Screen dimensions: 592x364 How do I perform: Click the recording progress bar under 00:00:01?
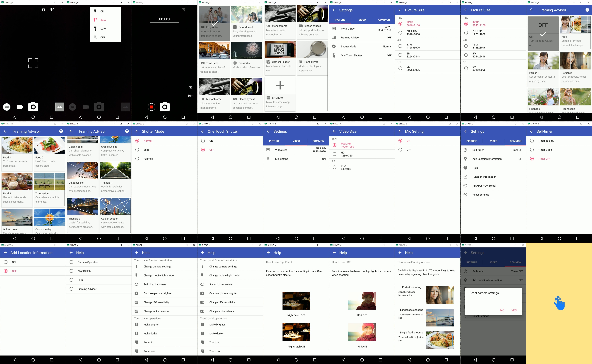pos(165,22)
